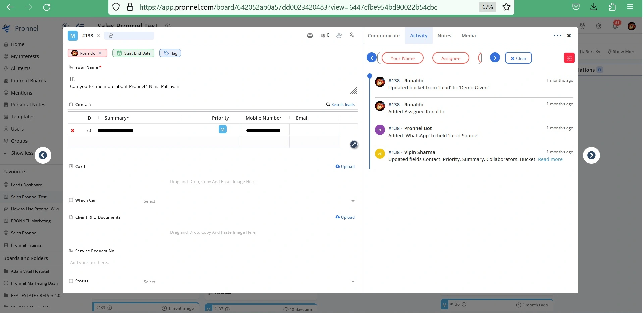Open the Start End Date picker

point(133,53)
